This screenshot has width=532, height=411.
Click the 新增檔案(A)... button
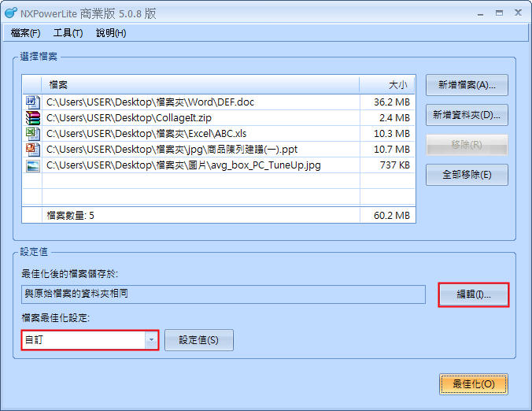(467, 85)
